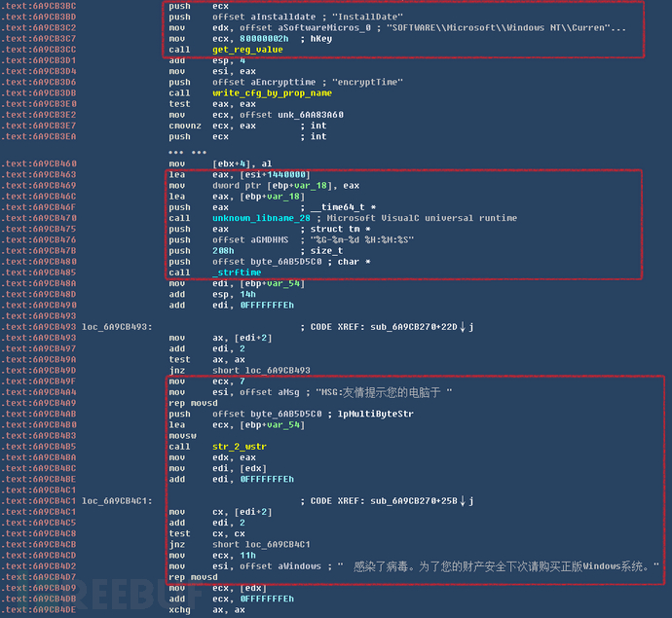This screenshot has height=618, width=672.
Task: Select the address .text:6A9CB4DE
Action: [x=38, y=610]
